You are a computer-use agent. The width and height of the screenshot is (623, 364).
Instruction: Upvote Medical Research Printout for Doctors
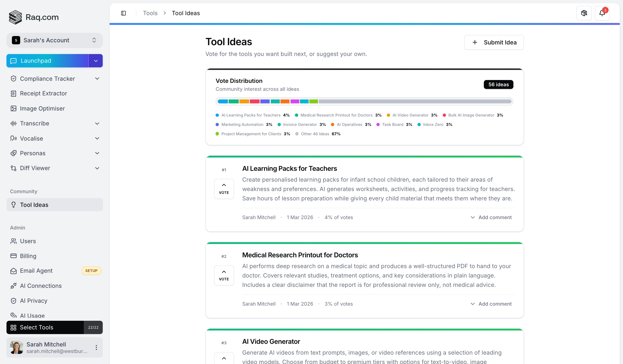click(224, 275)
